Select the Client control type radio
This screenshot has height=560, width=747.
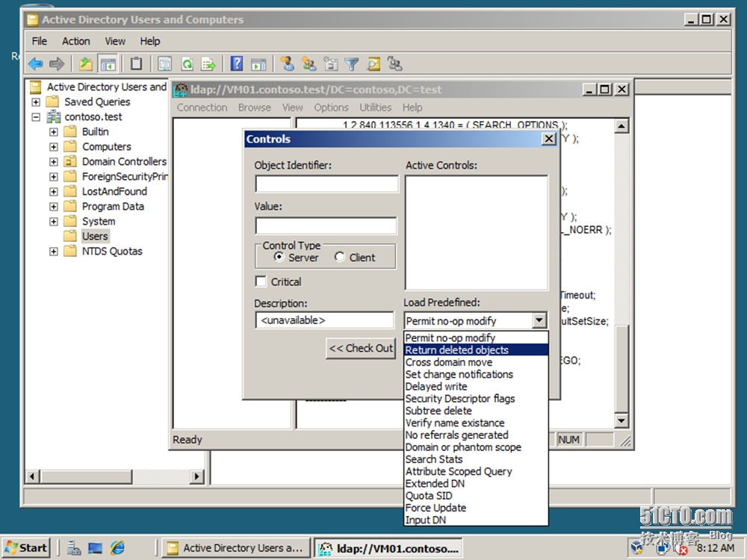(340, 257)
